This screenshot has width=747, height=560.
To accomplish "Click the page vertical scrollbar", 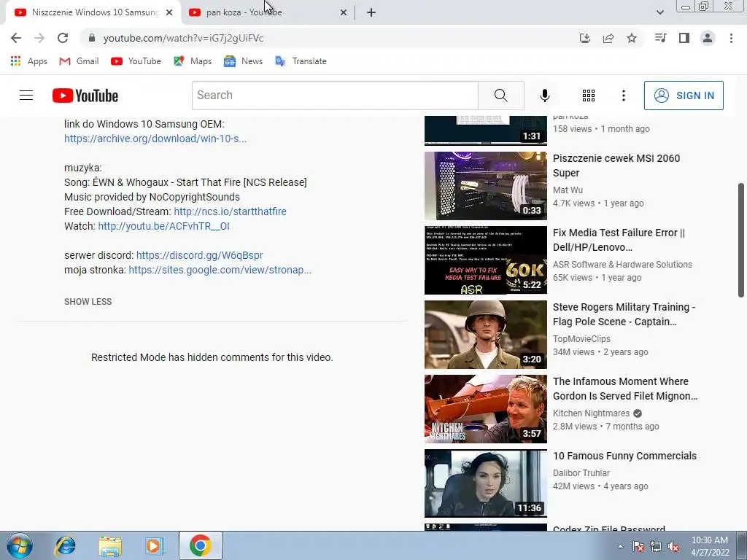I will 741,241.
